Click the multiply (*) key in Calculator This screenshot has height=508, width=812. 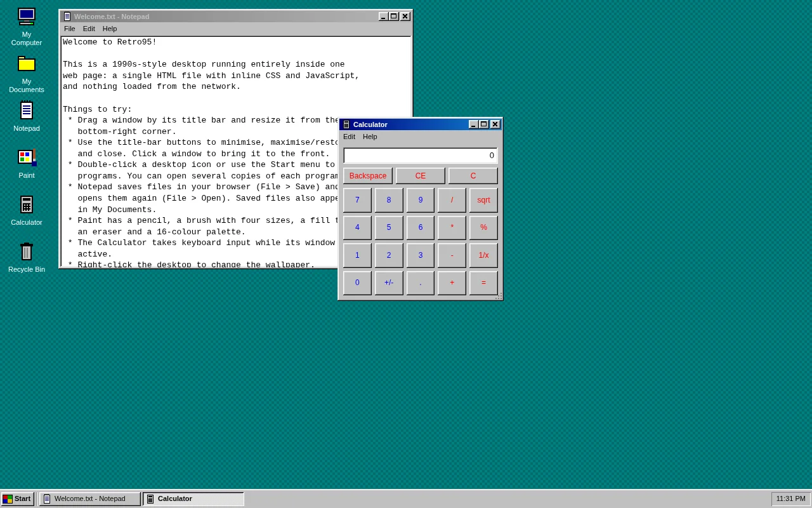[452, 228]
